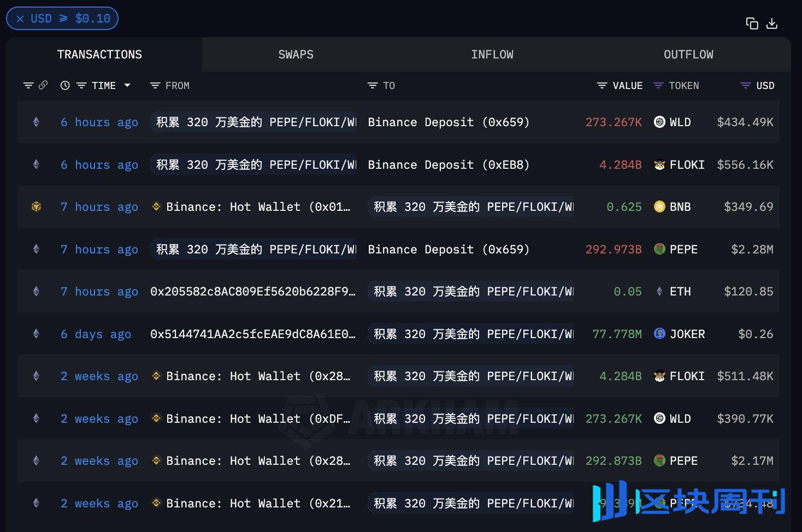Screen dimensions: 802x532
Task: Open the BNB token in the $349.69 row
Action: pos(673,207)
